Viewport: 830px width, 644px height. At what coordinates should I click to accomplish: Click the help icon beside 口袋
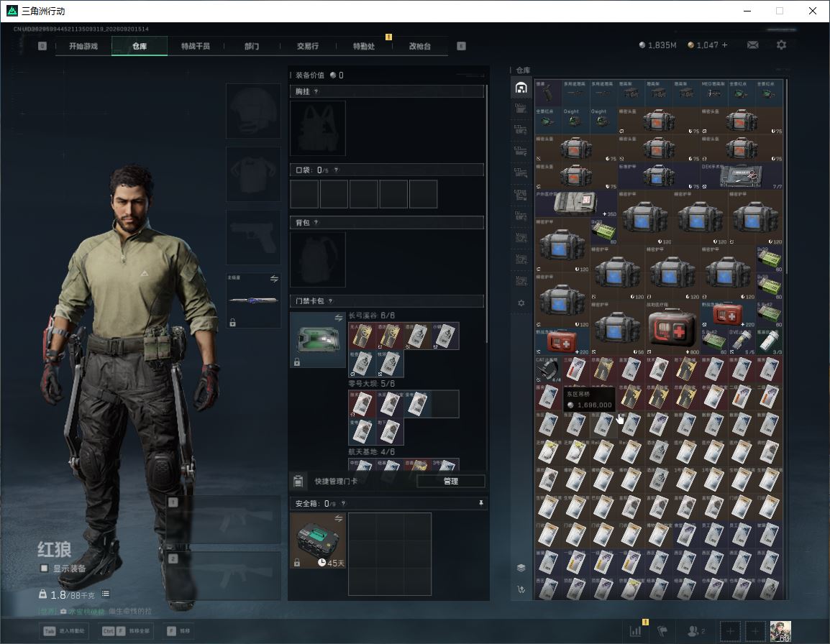(336, 170)
